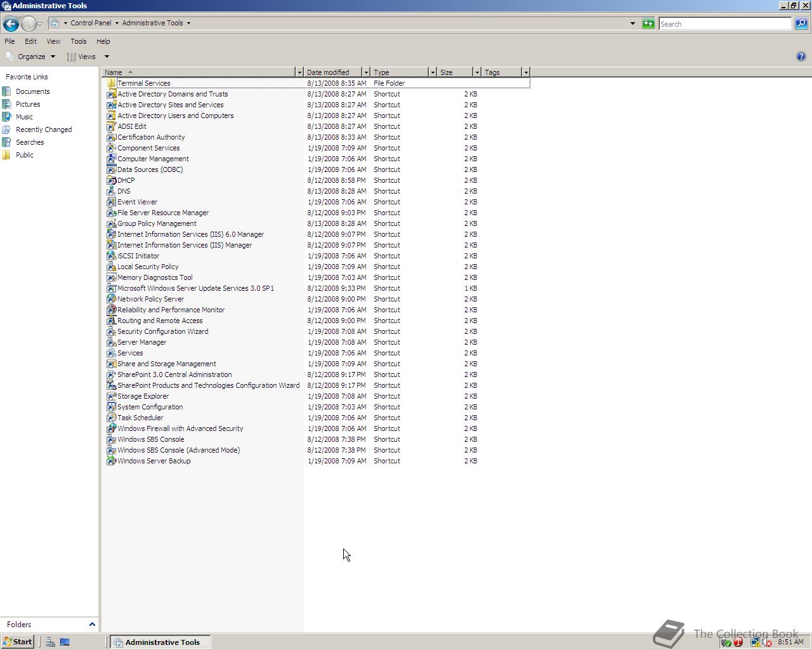
Task: Click the Documents favorite link icon
Action: (x=6, y=91)
